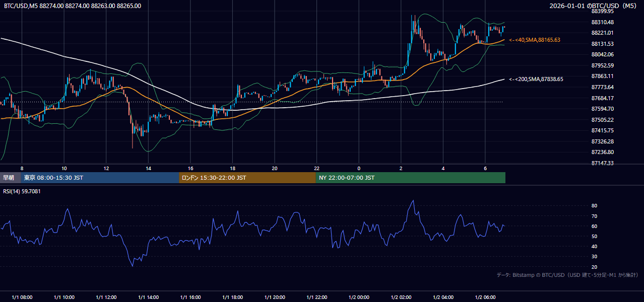Click RSI scale value 20
644x302 pixels.
594,267
